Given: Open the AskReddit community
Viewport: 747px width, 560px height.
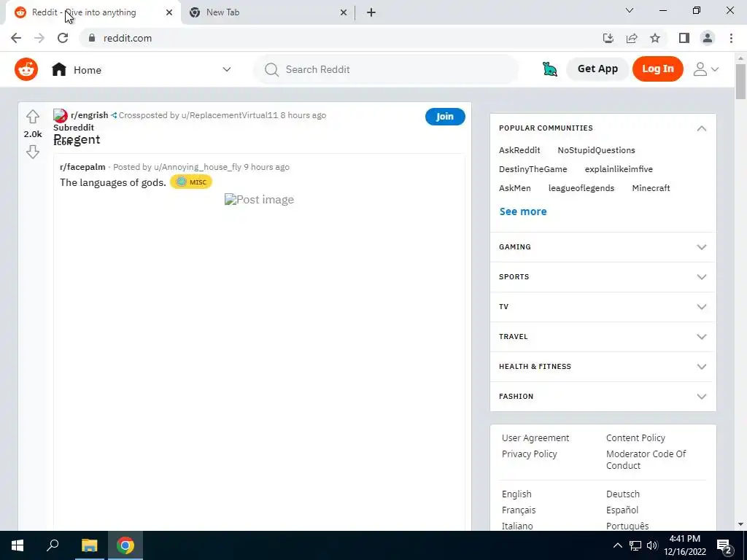Looking at the screenshot, I should click(519, 150).
